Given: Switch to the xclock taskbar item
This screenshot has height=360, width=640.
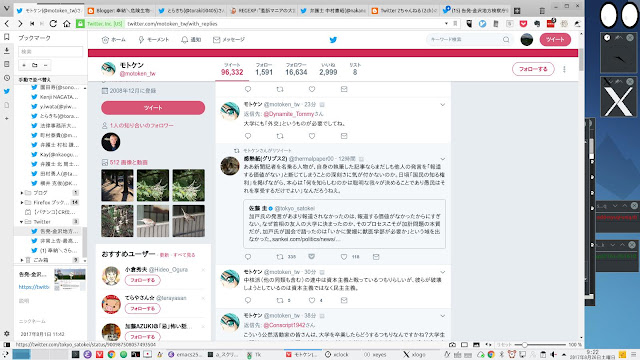Looking at the screenshot, I should tap(337, 354).
